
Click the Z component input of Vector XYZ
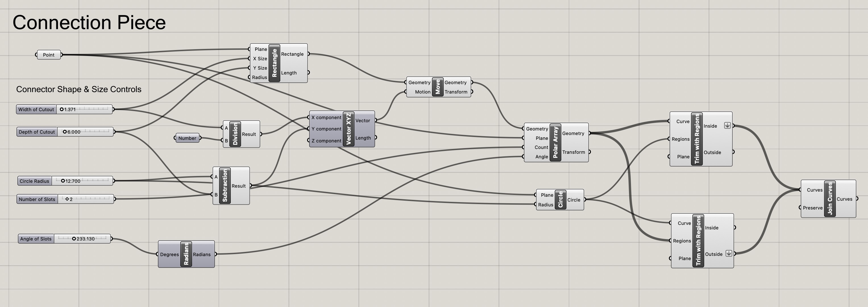click(326, 141)
